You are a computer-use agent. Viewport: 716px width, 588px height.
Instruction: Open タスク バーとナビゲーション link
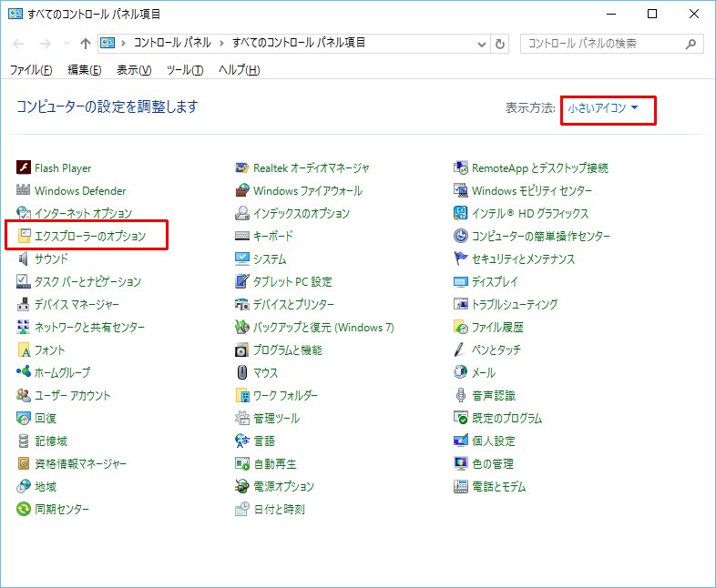click(x=87, y=281)
